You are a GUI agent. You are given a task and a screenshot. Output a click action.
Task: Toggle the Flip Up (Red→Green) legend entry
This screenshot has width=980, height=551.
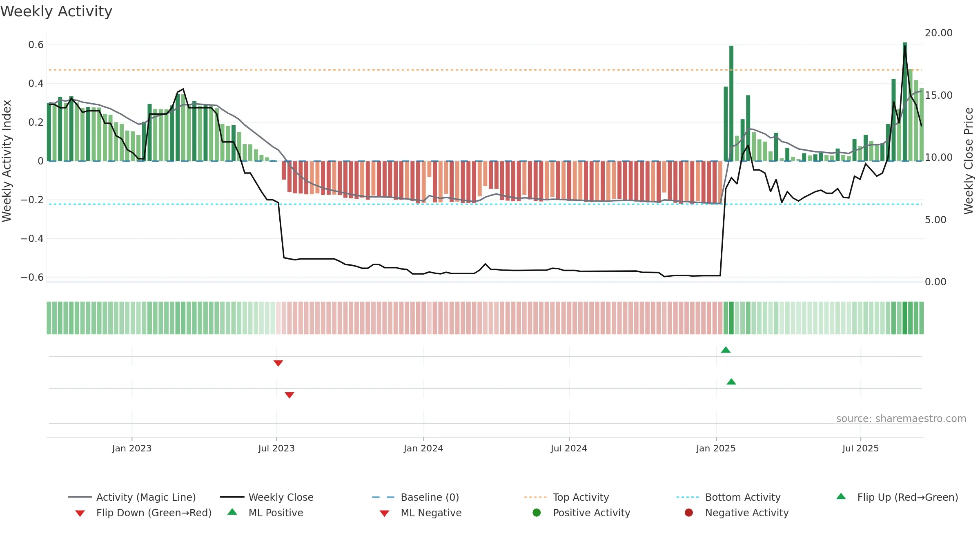897,497
